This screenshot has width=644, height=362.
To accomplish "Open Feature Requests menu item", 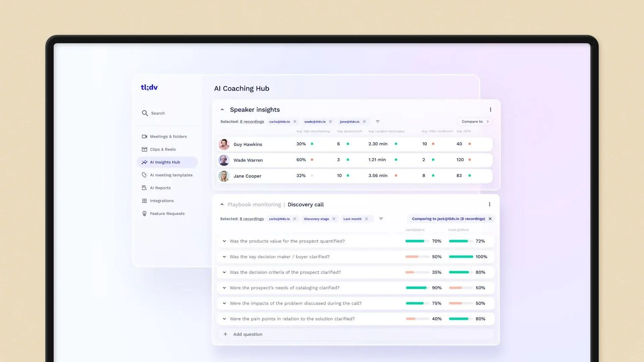I will (167, 214).
